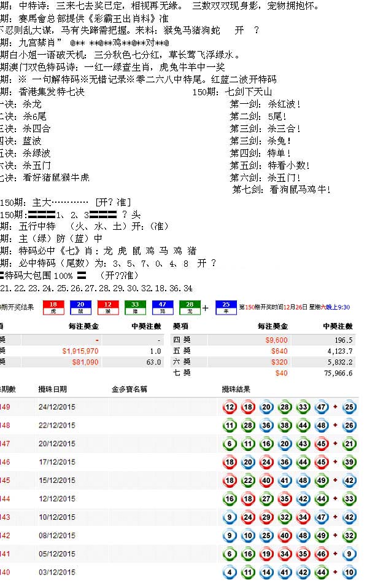367x588 pixels.
Task: Click the $1,915,970 prize amount
Action: [80, 351]
